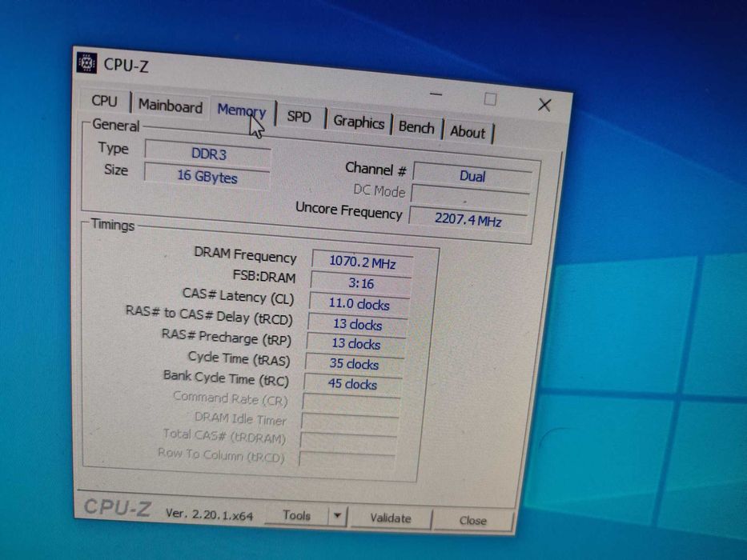Select the DDR3 memory type value
The height and width of the screenshot is (560, 747).
click(208, 154)
